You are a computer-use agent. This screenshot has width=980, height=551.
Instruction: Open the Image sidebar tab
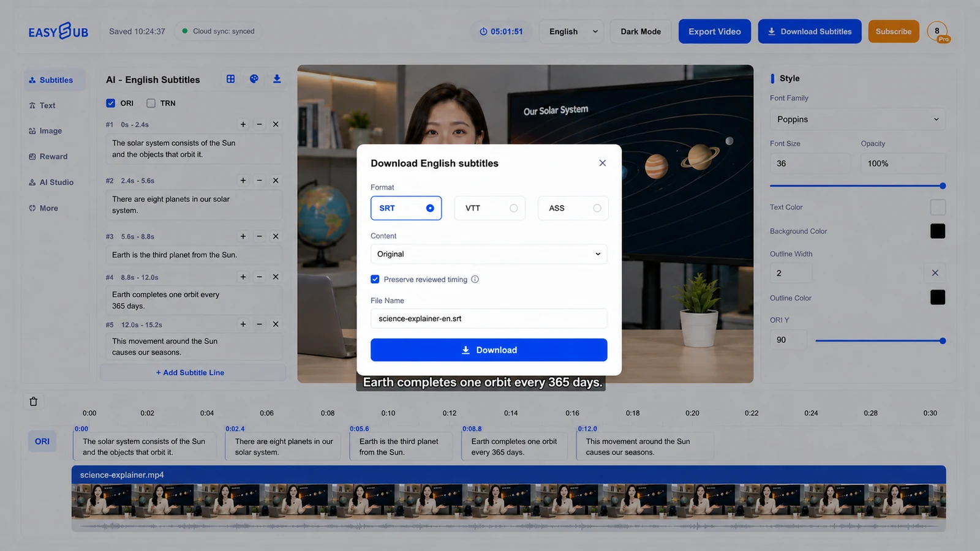tap(45, 131)
